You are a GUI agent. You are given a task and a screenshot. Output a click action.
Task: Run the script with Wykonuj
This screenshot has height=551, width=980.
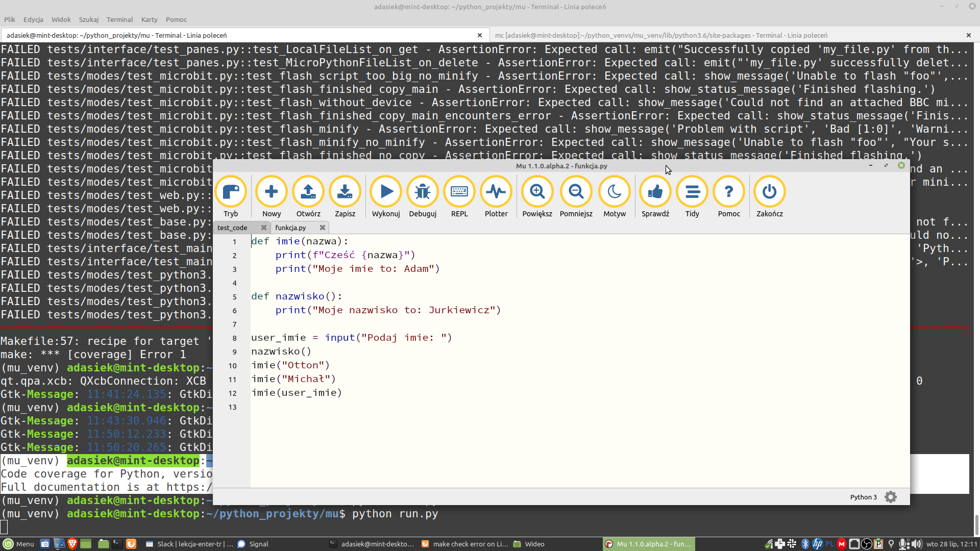point(386,197)
